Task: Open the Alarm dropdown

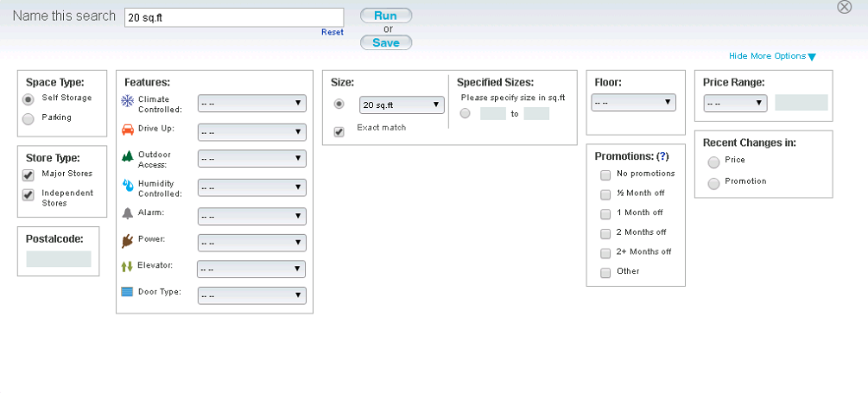Action: [252, 217]
